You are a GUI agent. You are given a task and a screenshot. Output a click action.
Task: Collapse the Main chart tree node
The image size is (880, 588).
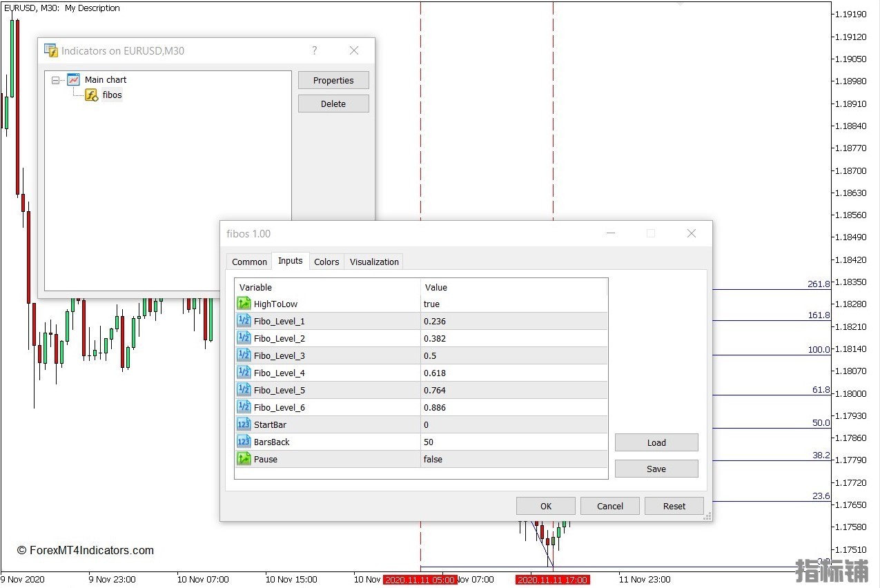56,80
